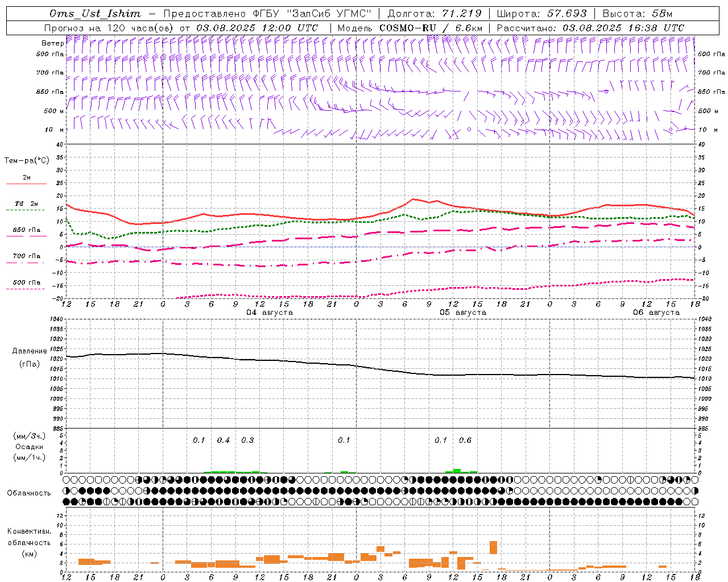Click the Рассчитано: 03.08.2025 16:38 UTC text
The width and height of the screenshot is (728, 582).
pyautogui.click(x=590, y=27)
